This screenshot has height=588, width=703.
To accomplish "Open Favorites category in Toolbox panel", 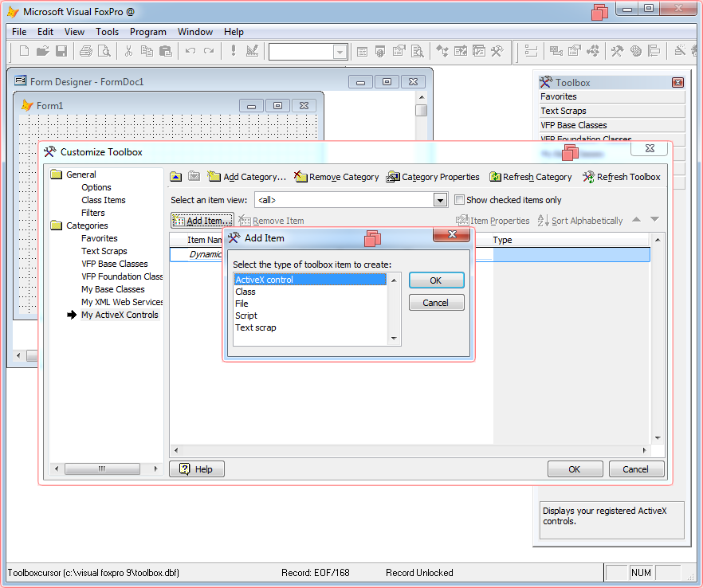I will pyautogui.click(x=612, y=97).
